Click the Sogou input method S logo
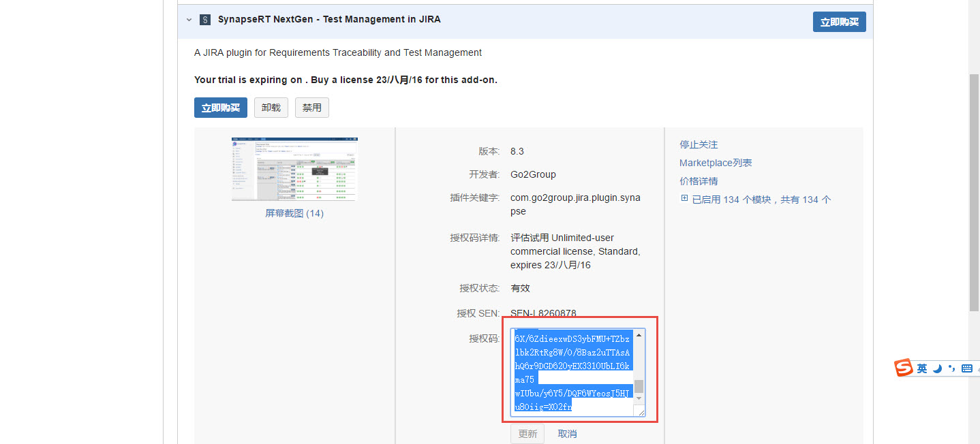Screen dimensions: 980x444 [x=904, y=368]
